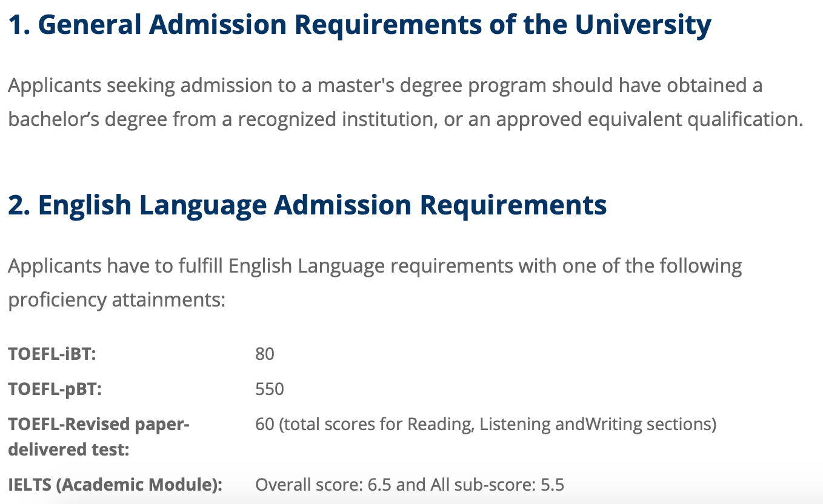Click the English Language Admission Requirements heading
823x504 pixels.
(x=307, y=205)
